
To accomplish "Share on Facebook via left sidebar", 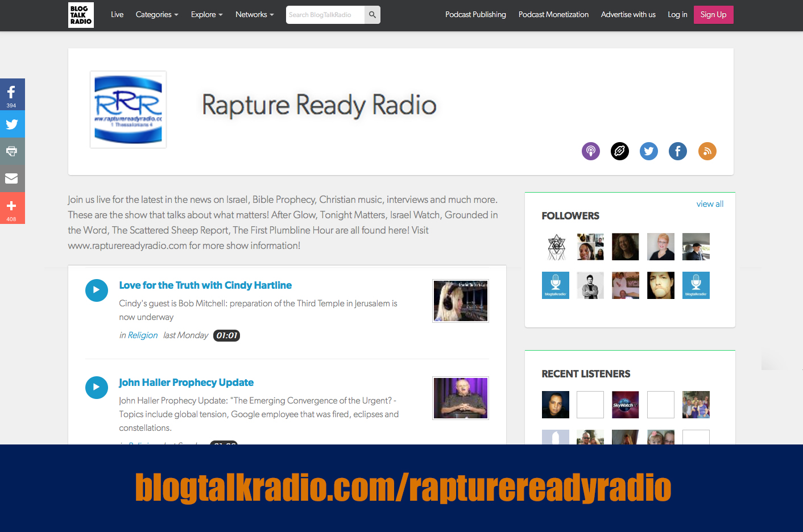I will pyautogui.click(x=12, y=94).
